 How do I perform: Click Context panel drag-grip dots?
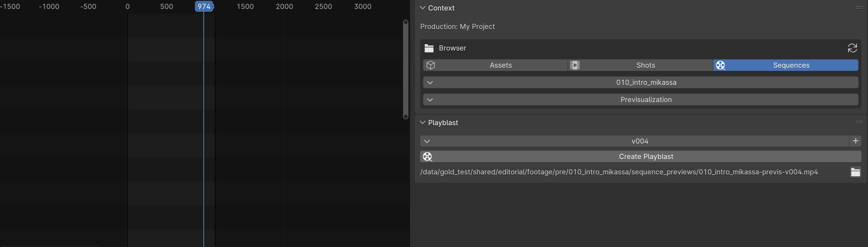coord(859,8)
